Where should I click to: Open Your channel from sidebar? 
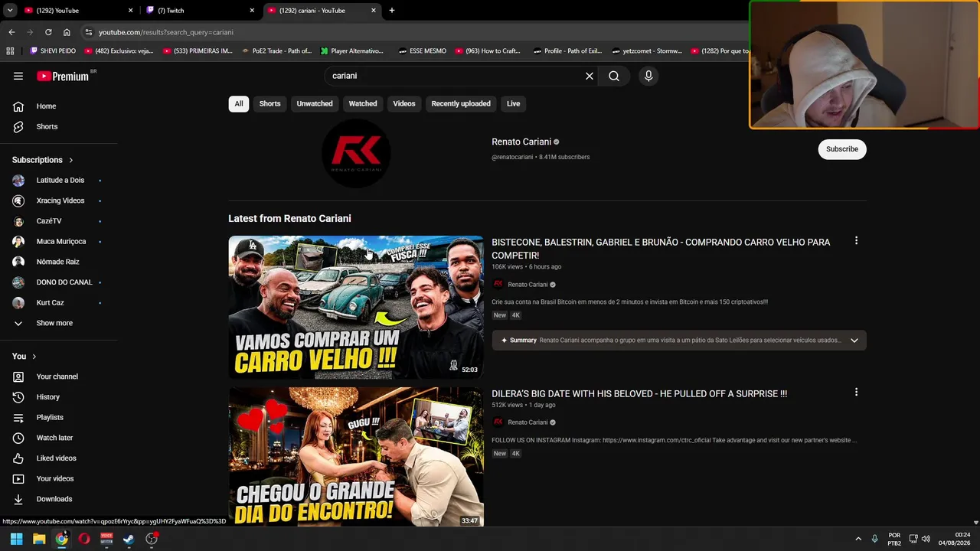(x=58, y=377)
